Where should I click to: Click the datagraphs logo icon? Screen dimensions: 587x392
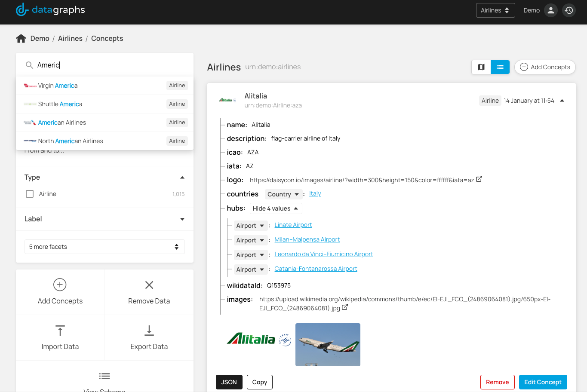point(22,9)
